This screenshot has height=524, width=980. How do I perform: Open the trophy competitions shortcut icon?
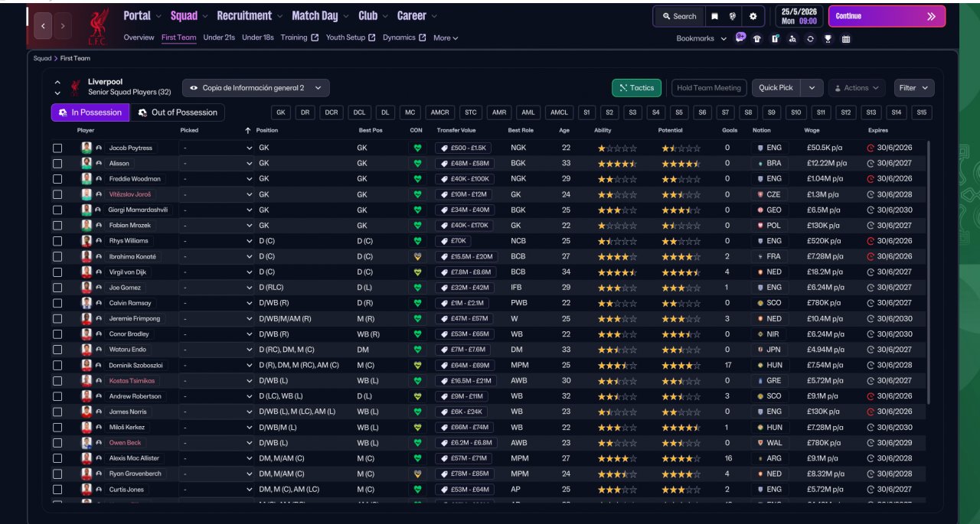click(x=828, y=39)
